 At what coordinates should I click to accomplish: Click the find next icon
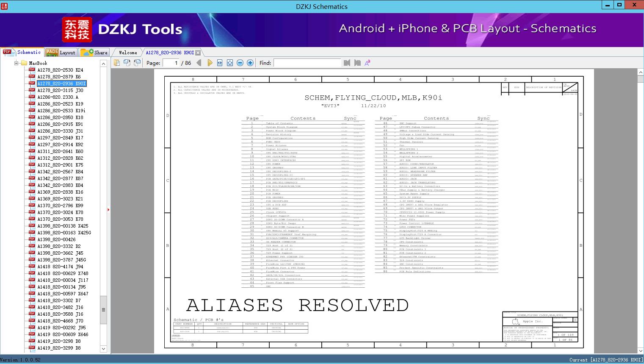click(x=357, y=63)
